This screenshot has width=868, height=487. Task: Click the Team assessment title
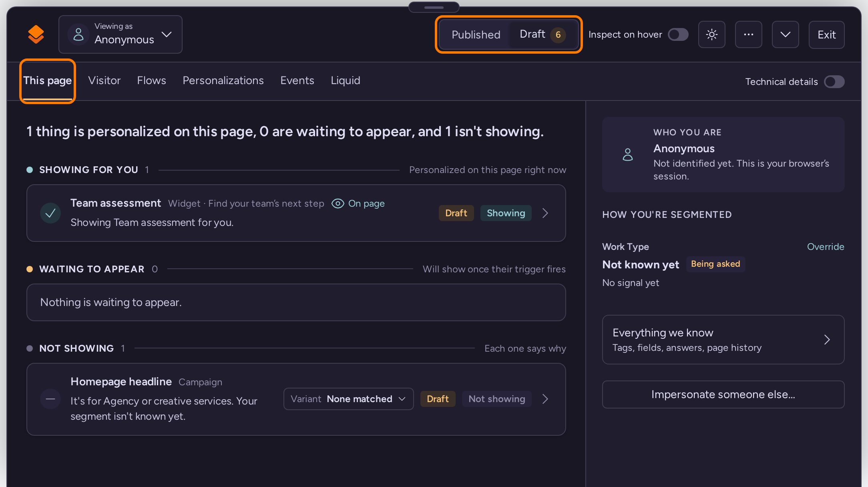coord(116,203)
